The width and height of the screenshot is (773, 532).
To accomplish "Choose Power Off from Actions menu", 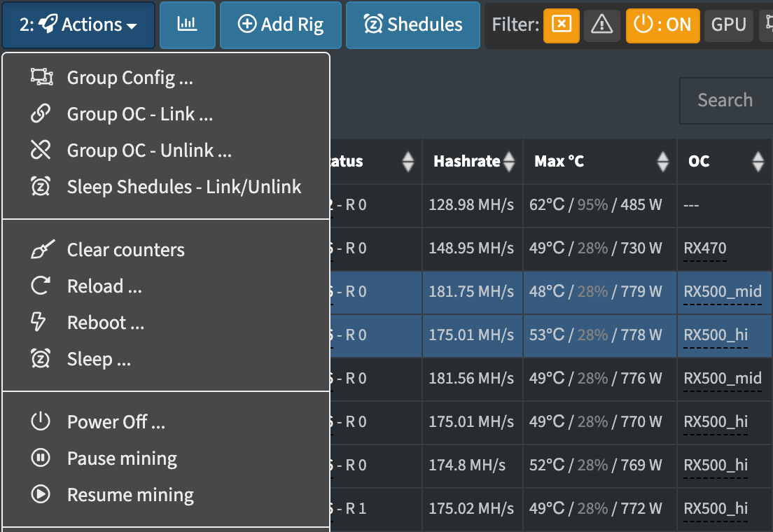I will pos(166,421).
